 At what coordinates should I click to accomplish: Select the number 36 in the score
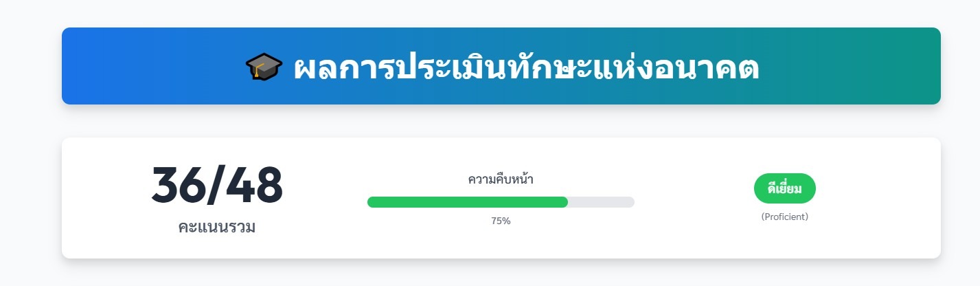176,186
